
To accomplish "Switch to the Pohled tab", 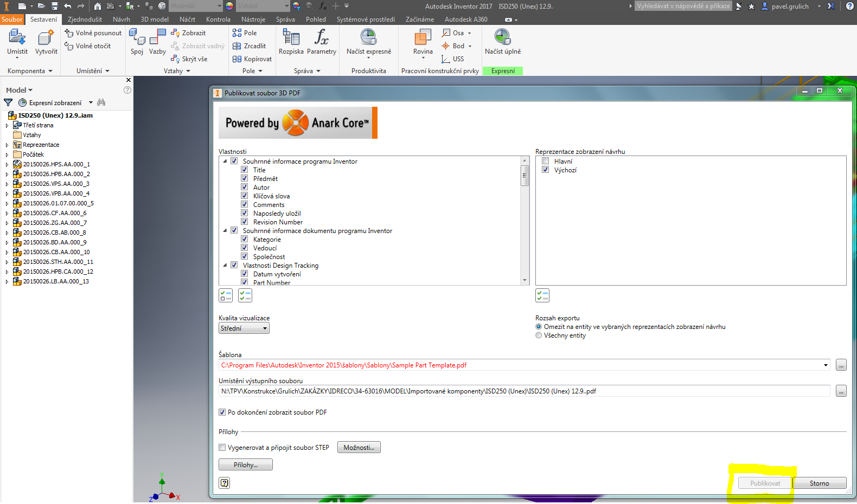I will click(316, 19).
